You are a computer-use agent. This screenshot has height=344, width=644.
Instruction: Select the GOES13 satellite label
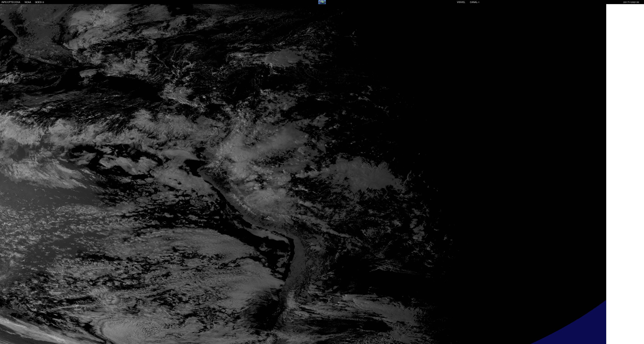pos(39,2)
